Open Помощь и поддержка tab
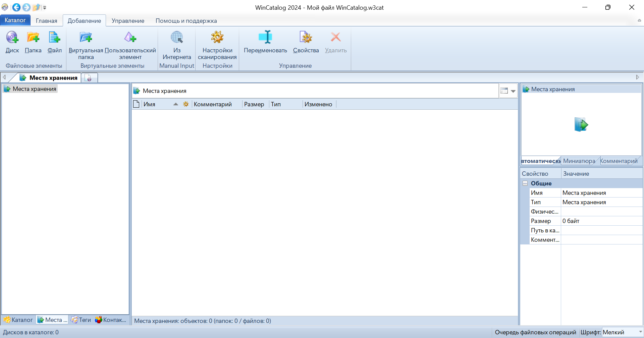 pyautogui.click(x=186, y=20)
